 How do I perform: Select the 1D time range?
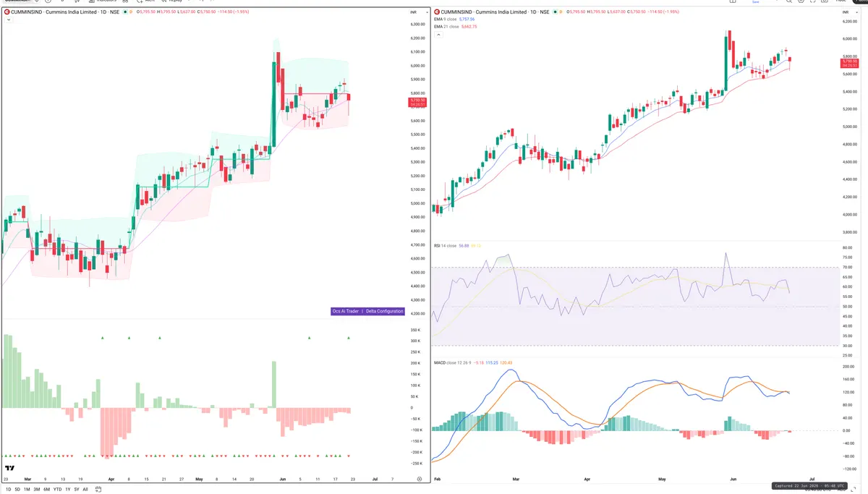pos(8,489)
